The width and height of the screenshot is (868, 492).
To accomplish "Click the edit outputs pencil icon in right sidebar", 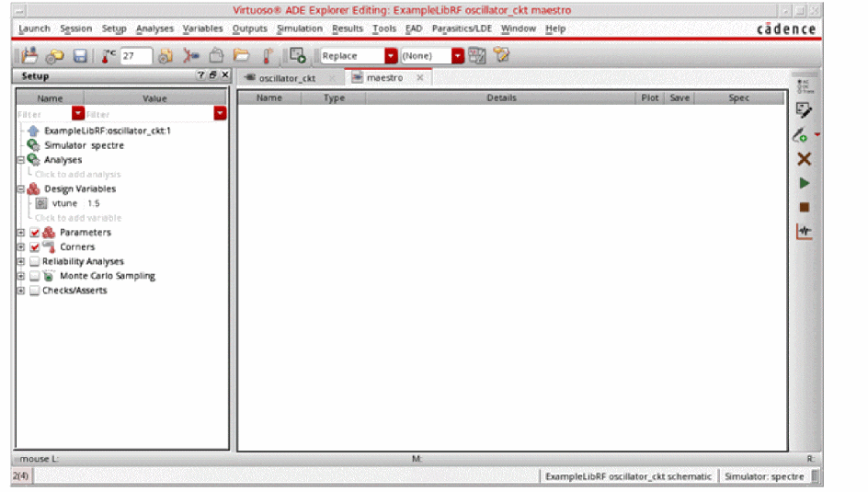I will (804, 110).
